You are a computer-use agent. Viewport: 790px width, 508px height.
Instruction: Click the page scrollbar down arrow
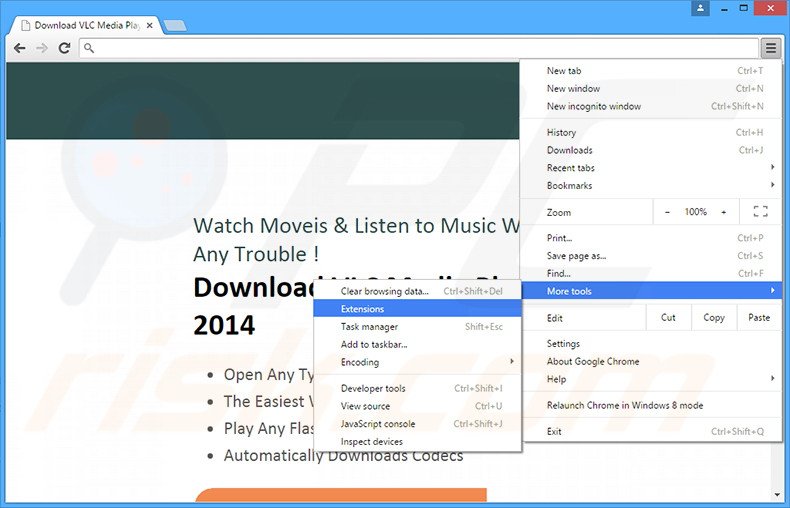pos(776,496)
